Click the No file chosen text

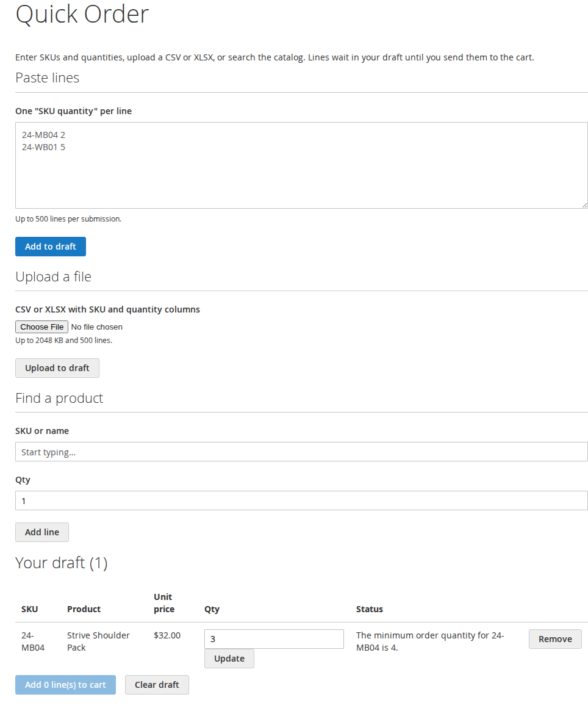(97, 327)
